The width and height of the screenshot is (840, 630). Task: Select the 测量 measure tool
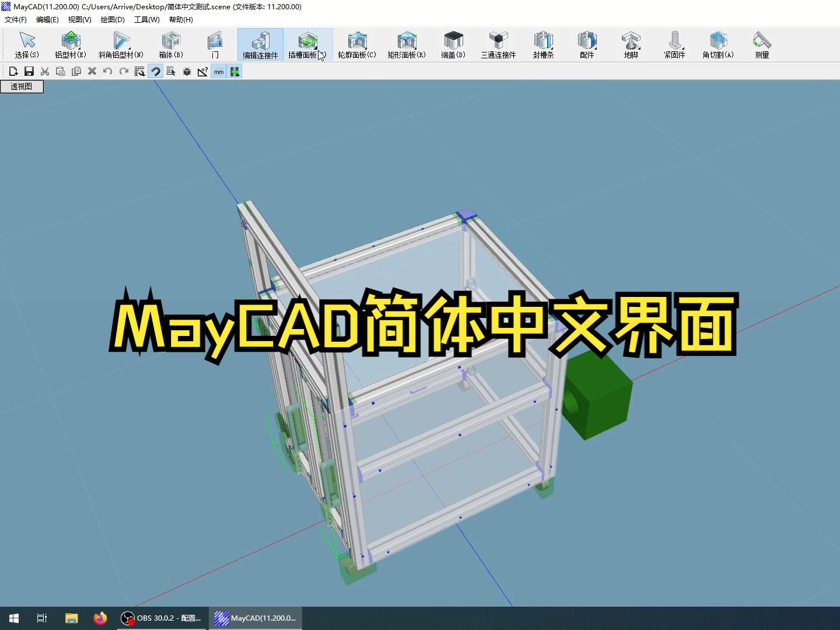click(x=762, y=45)
